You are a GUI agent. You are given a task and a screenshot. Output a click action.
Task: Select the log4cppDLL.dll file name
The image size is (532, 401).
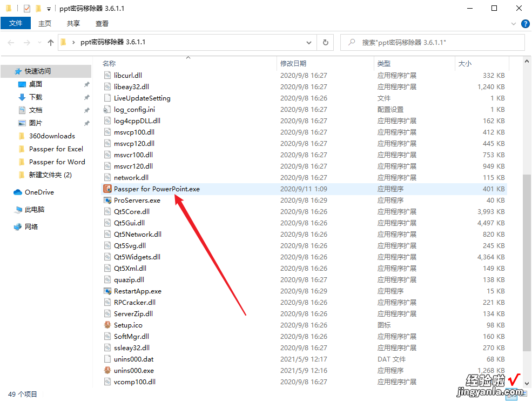(x=137, y=121)
